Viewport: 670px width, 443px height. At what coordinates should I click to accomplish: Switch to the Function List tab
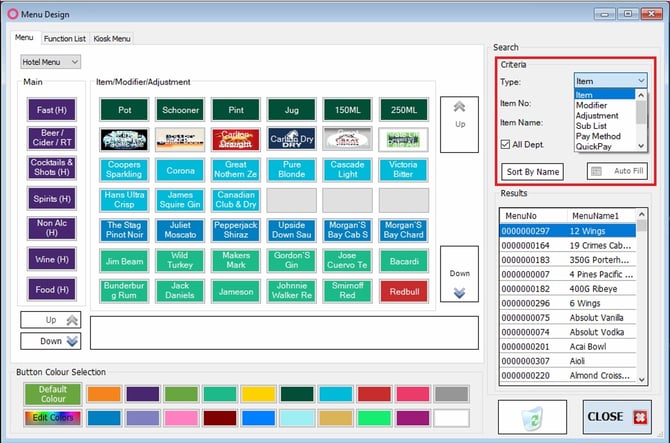pyautogui.click(x=65, y=38)
